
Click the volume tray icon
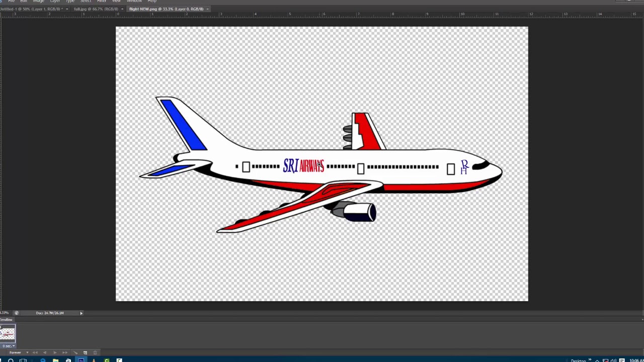point(613,360)
